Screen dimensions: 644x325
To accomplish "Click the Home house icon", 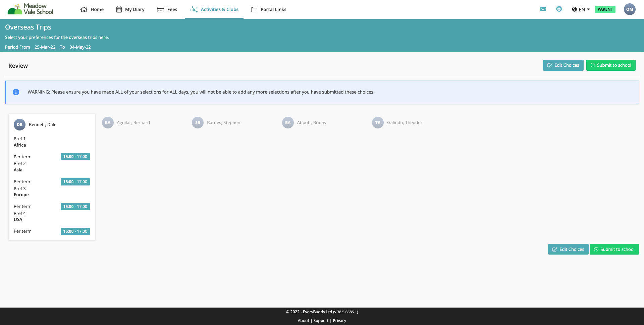I will pos(84,9).
